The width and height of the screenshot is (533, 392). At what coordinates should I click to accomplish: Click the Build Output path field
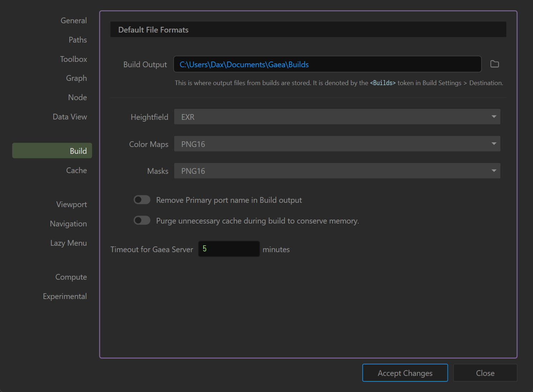pos(327,64)
